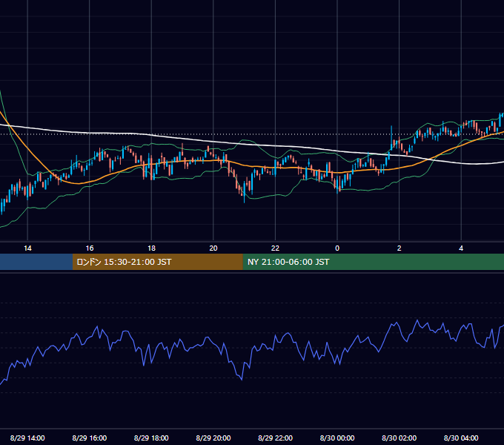Click the 18 hour axis label
504x445 pixels.
pos(151,248)
